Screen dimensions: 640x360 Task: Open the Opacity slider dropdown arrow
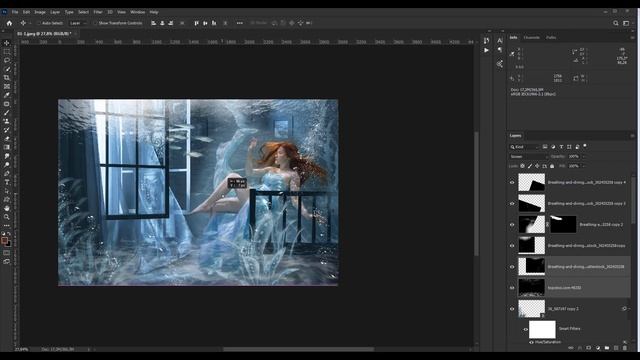tap(584, 156)
